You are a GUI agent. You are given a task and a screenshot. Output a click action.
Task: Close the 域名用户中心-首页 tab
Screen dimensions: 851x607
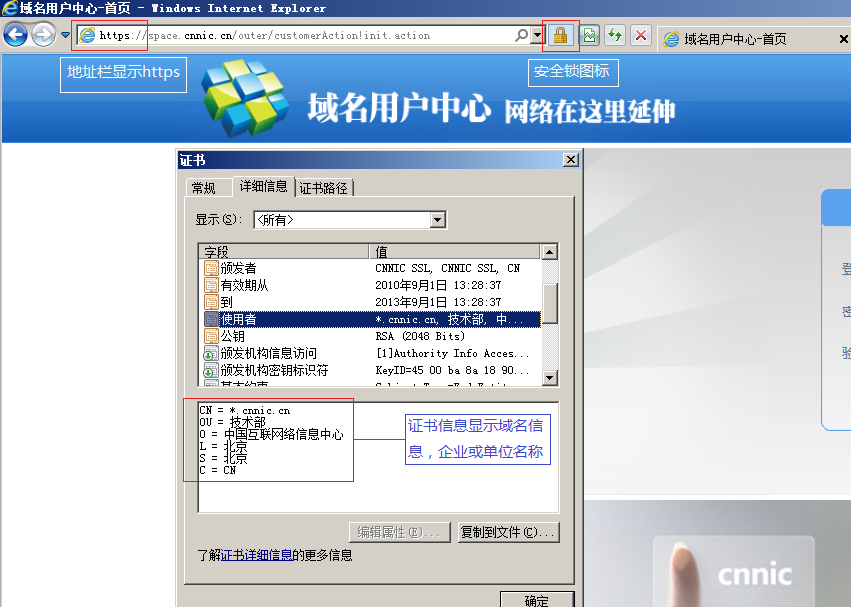click(x=844, y=39)
